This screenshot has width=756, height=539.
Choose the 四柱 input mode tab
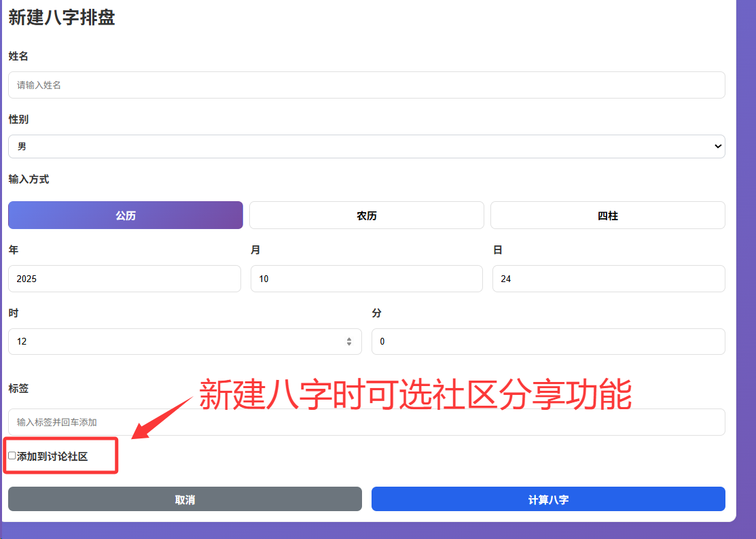coord(607,215)
